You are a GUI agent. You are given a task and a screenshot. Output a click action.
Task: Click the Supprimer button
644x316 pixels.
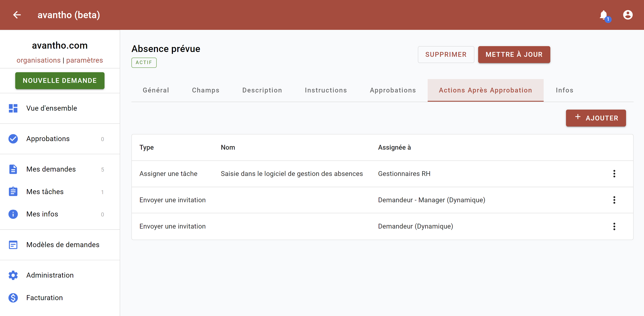point(446,54)
